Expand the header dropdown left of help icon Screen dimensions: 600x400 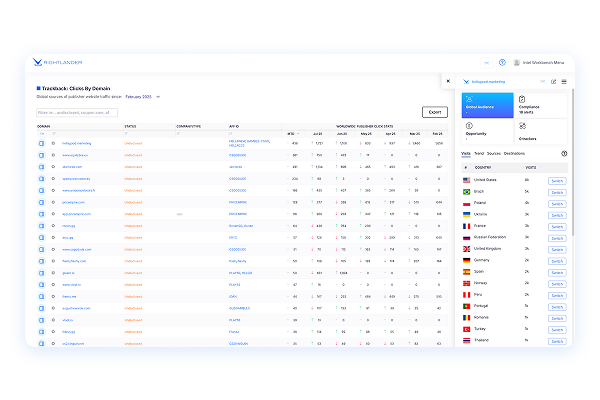coord(487,62)
